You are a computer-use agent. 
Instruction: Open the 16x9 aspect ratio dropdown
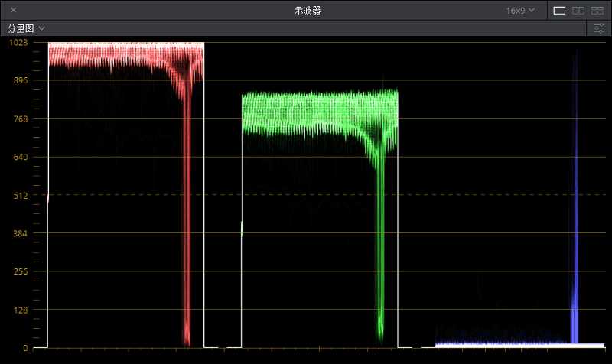click(x=520, y=11)
